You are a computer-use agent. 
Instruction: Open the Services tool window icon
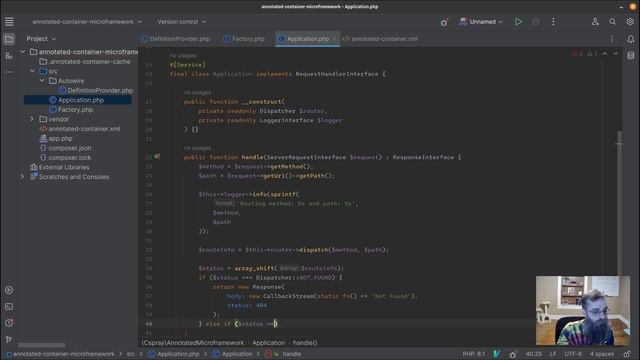coord(9,290)
